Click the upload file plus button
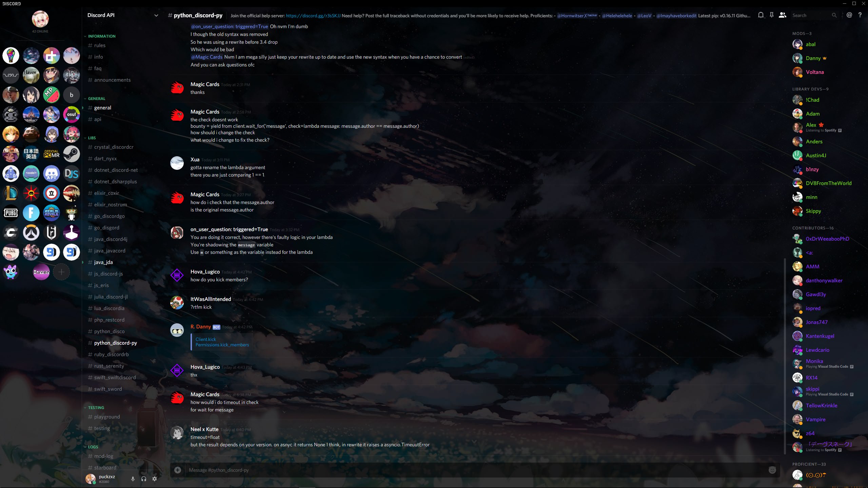 pyautogui.click(x=177, y=470)
